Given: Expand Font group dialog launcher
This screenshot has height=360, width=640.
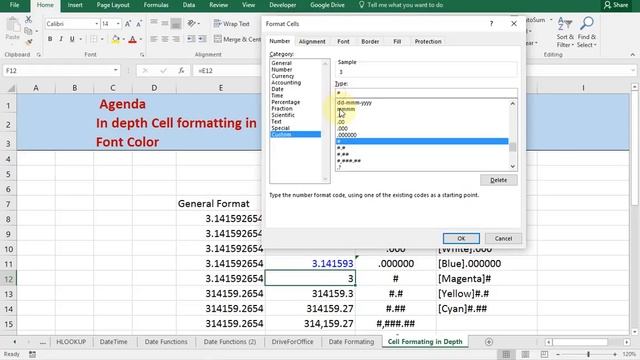Looking at the screenshot, I should (142, 55).
